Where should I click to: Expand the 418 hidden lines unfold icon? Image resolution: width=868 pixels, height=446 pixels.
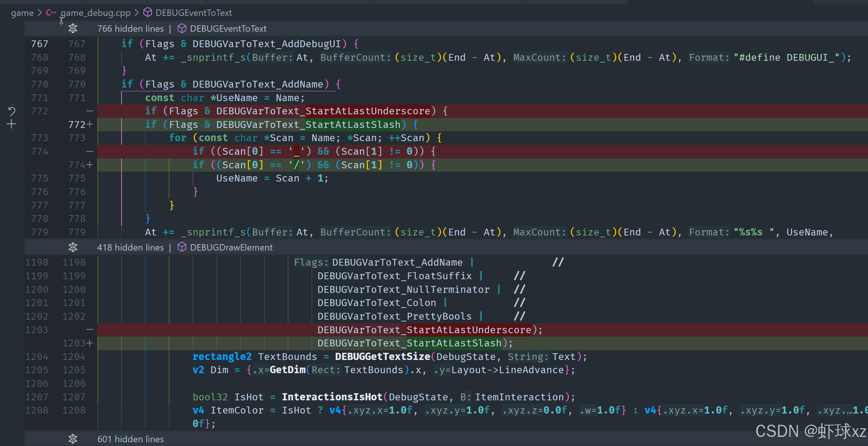coord(73,248)
